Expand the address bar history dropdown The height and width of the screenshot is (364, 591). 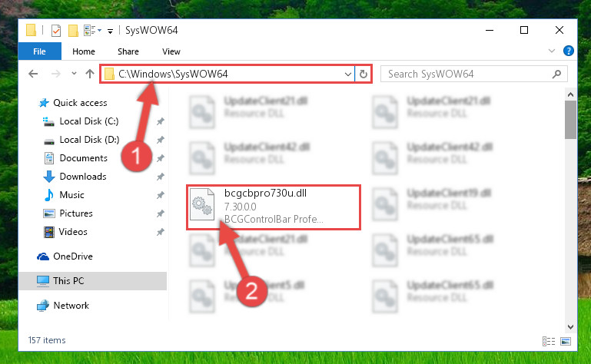pos(348,74)
